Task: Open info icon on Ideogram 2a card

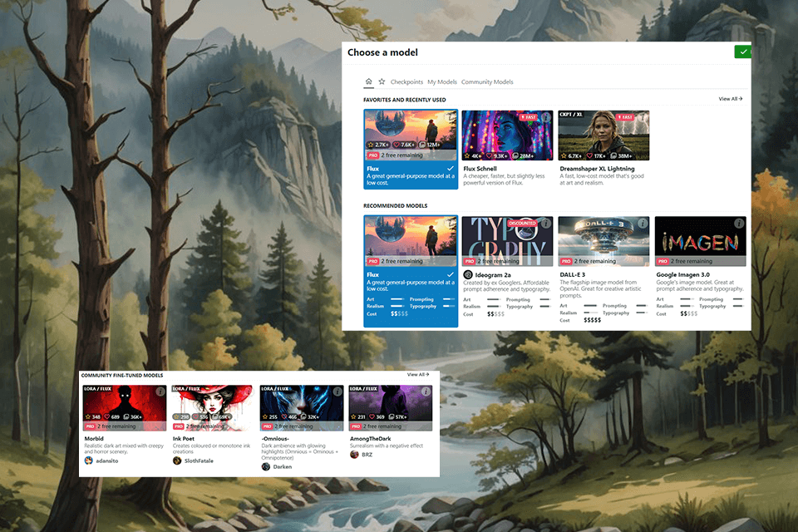Action: 546,223
